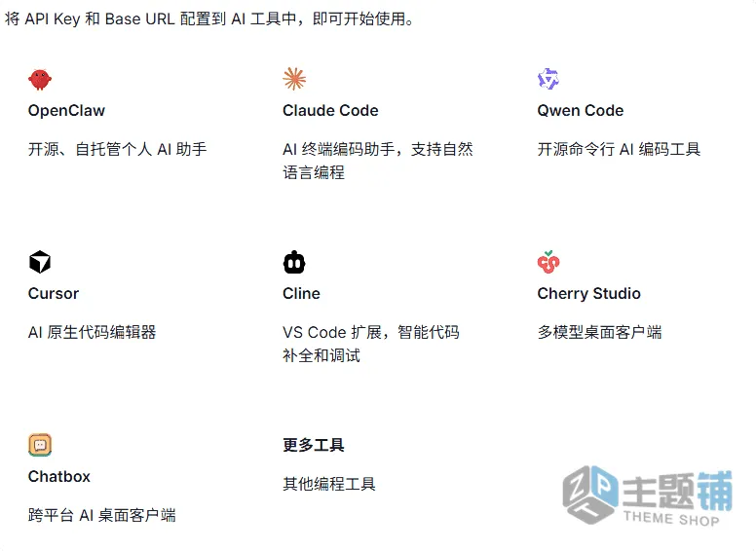Open the Chatbox card title
This screenshot has height=551, width=756.
click(x=58, y=476)
